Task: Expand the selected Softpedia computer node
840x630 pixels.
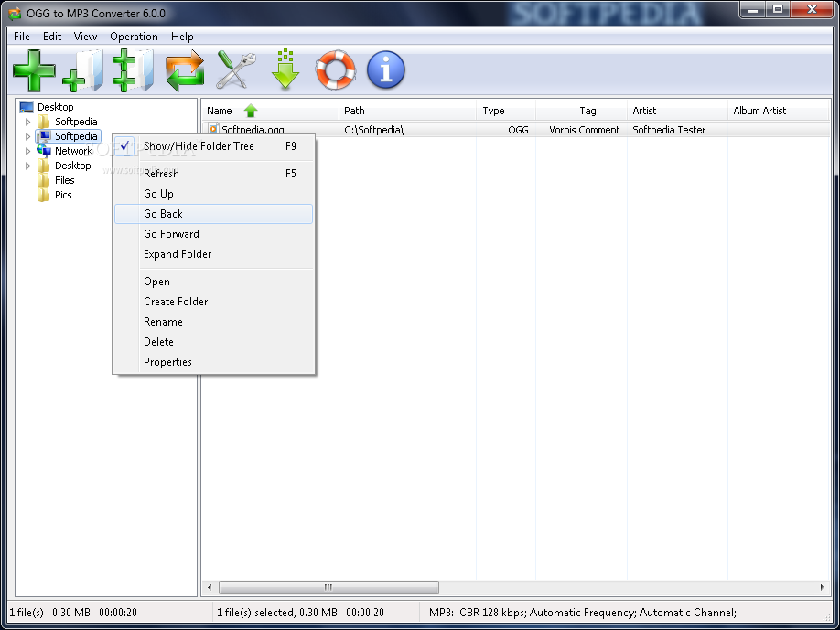Action: coord(27,136)
